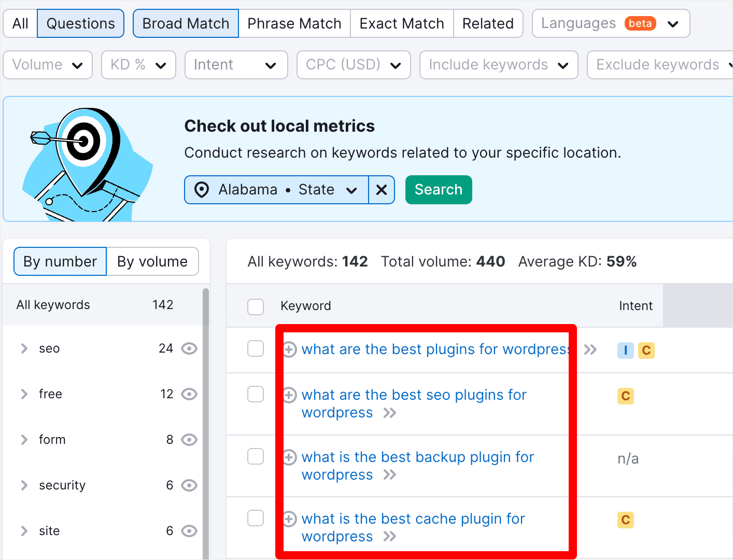
Task: Click double-arrow after 'best backup plugin' keyword
Action: click(390, 474)
